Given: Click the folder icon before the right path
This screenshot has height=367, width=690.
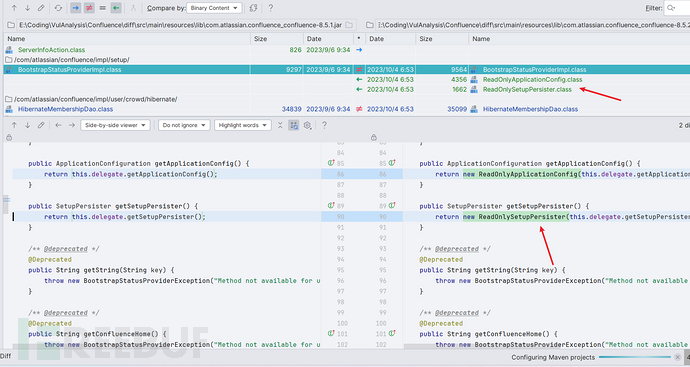Looking at the screenshot, I should (x=370, y=25).
